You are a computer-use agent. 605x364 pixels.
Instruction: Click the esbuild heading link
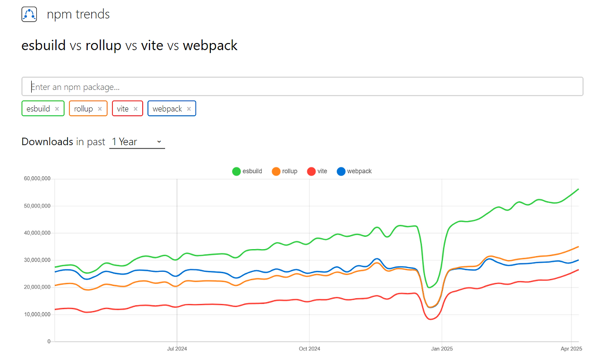43,45
